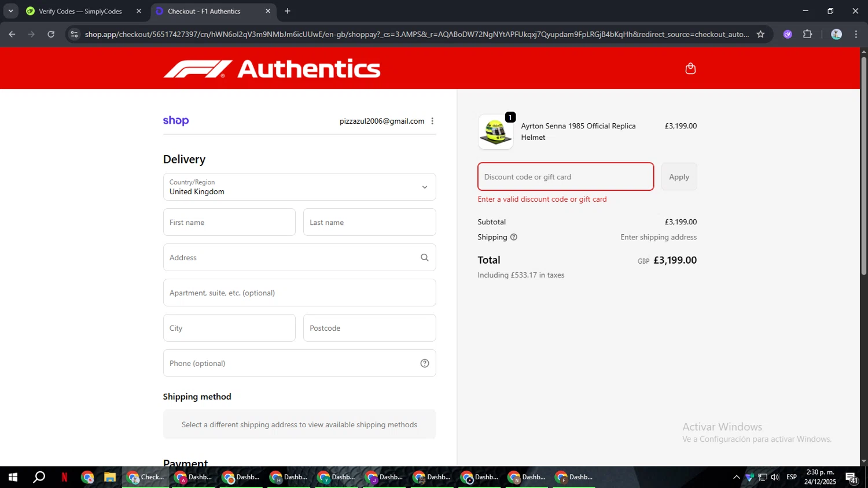Click the Shipping method heading

[197, 397]
